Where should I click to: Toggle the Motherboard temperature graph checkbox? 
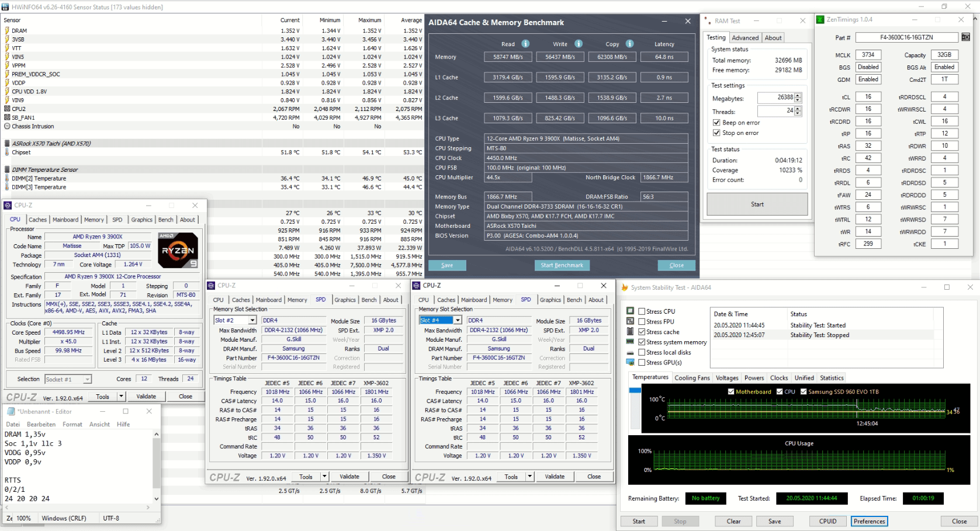click(731, 391)
